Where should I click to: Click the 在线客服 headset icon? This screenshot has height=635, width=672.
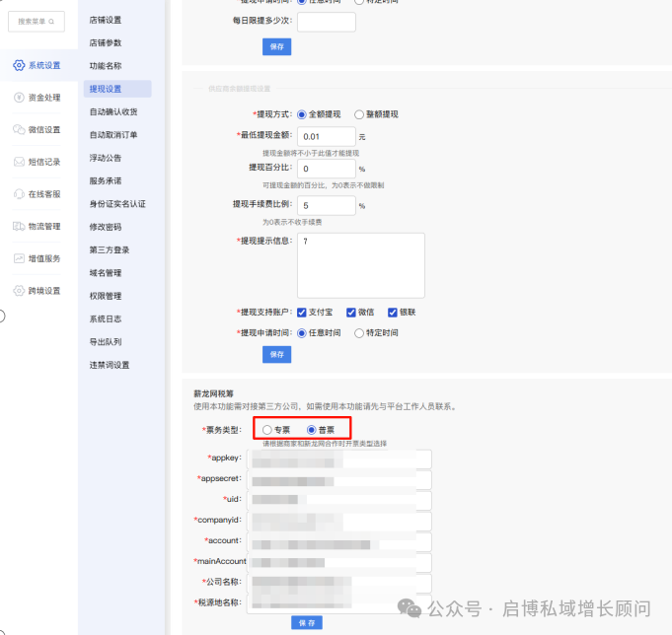click(19, 194)
